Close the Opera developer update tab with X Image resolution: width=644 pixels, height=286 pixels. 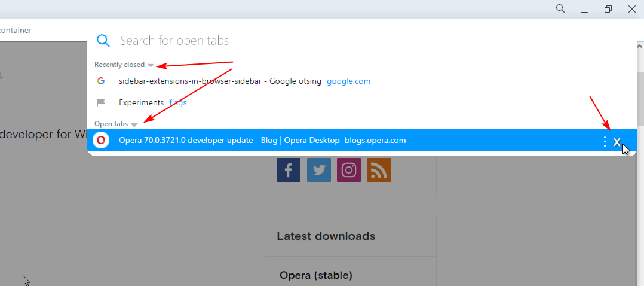pyautogui.click(x=617, y=142)
